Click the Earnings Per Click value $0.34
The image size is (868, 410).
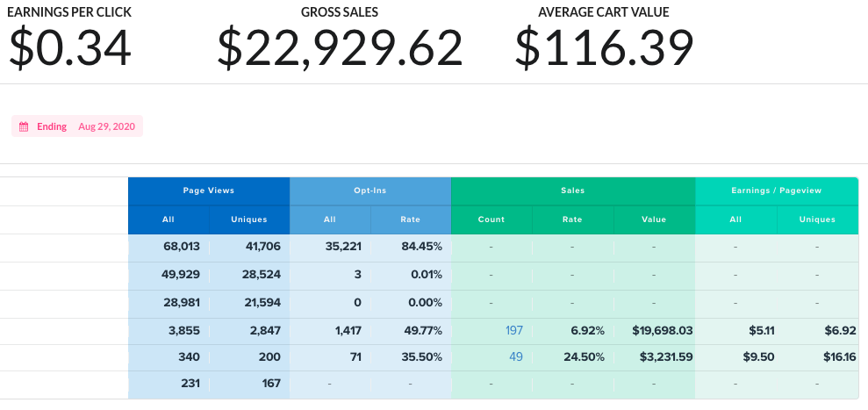(x=70, y=48)
